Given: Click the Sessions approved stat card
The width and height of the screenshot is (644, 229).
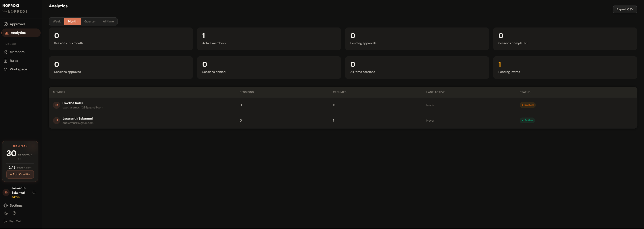Looking at the screenshot, I should pyautogui.click(x=121, y=68).
